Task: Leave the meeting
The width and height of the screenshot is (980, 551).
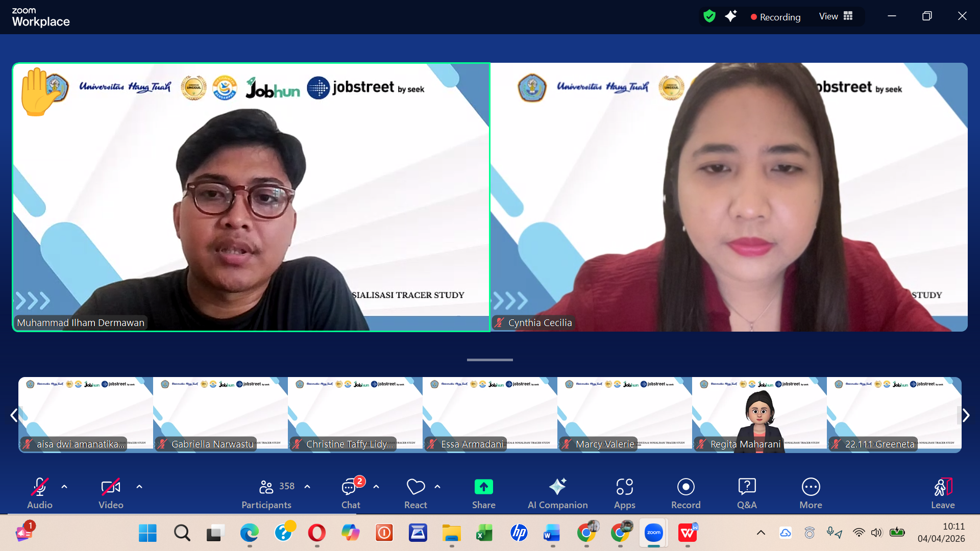Action: 942,493
